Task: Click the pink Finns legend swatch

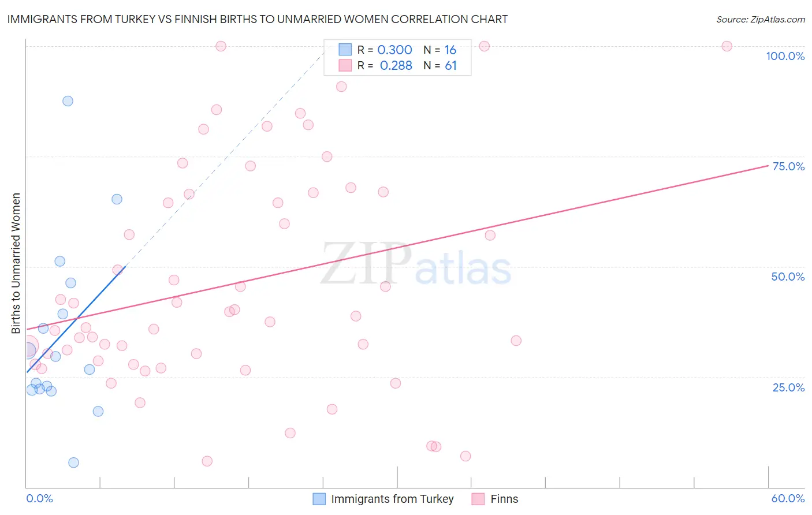Action: (478, 499)
